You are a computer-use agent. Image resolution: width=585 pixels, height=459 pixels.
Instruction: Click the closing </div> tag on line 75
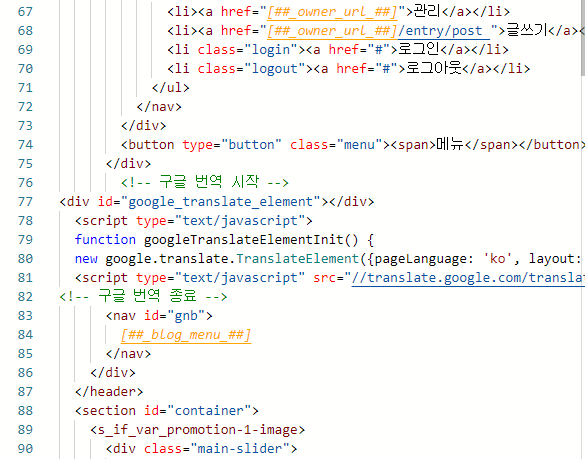click(128, 164)
